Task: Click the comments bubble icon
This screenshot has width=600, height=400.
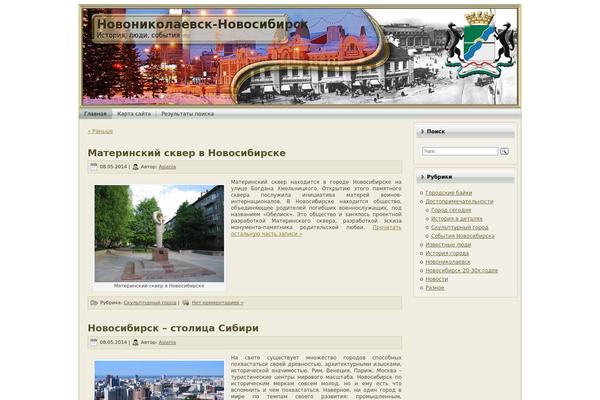Action: (185, 302)
